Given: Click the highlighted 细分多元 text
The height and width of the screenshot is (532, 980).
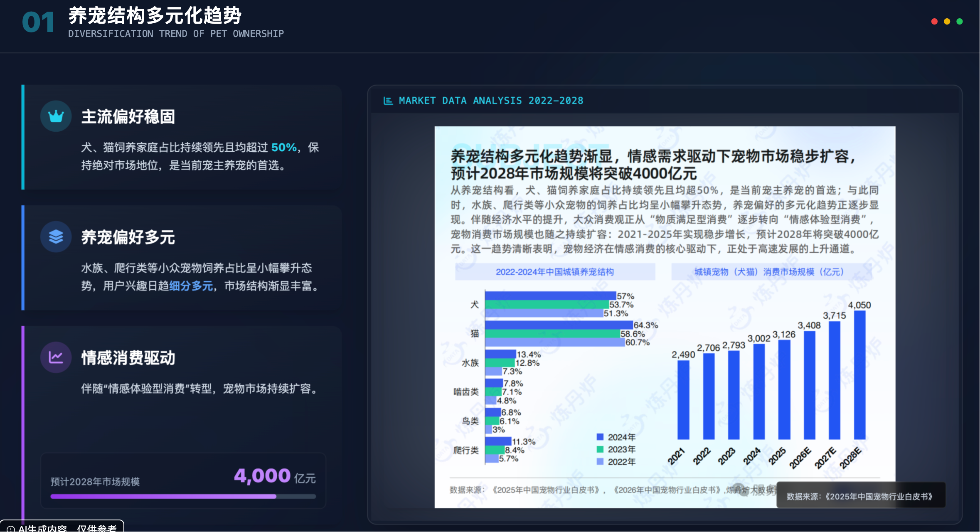Looking at the screenshot, I should click(x=191, y=286).
